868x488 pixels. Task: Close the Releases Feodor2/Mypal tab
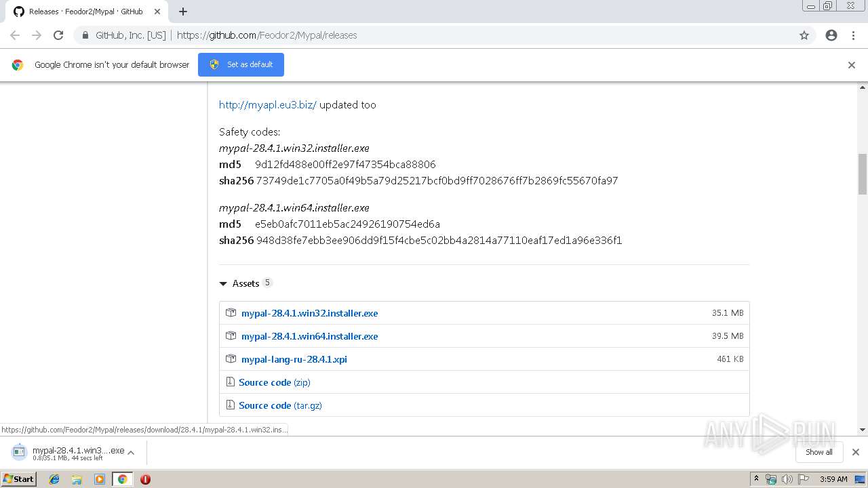point(157,12)
